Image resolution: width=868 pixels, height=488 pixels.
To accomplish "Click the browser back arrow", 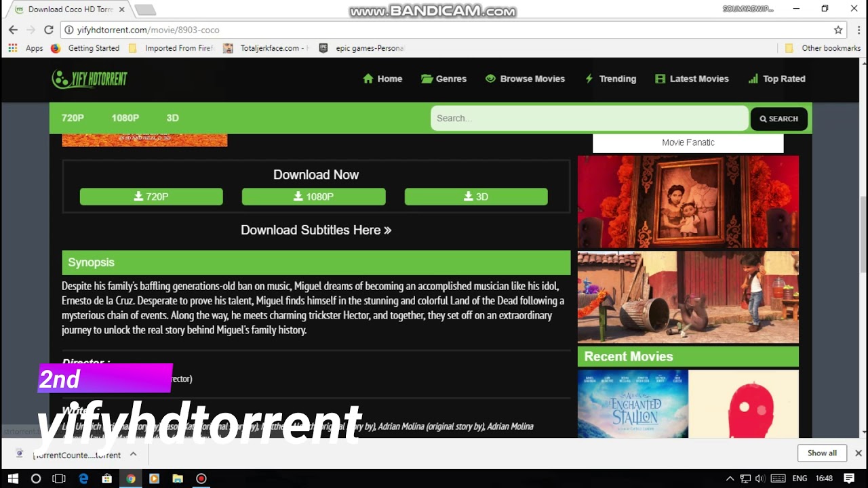I will [13, 30].
